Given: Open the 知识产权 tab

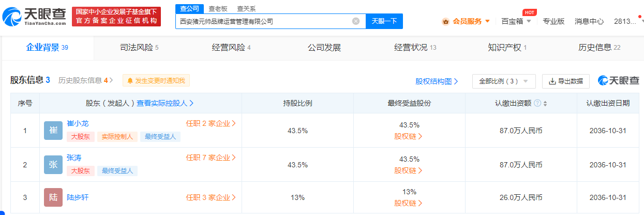Looking at the screenshot, I should 507,48.
